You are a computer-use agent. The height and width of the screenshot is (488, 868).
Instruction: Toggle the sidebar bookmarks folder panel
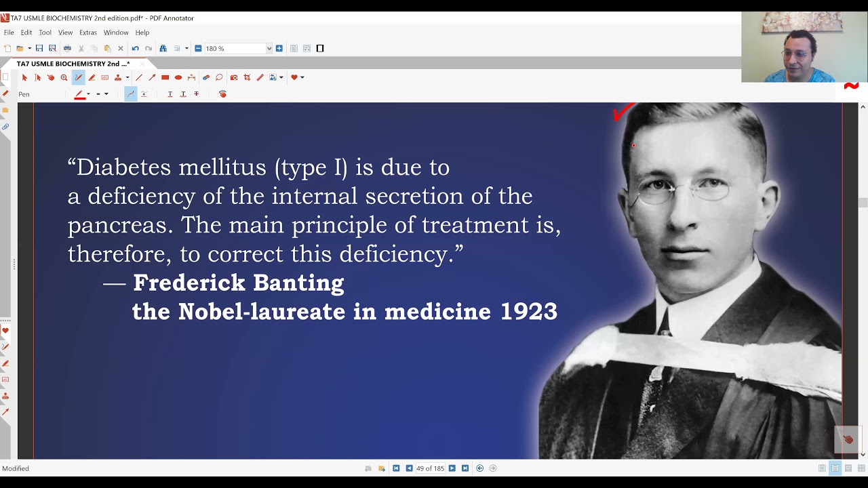[x=5, y=110]
